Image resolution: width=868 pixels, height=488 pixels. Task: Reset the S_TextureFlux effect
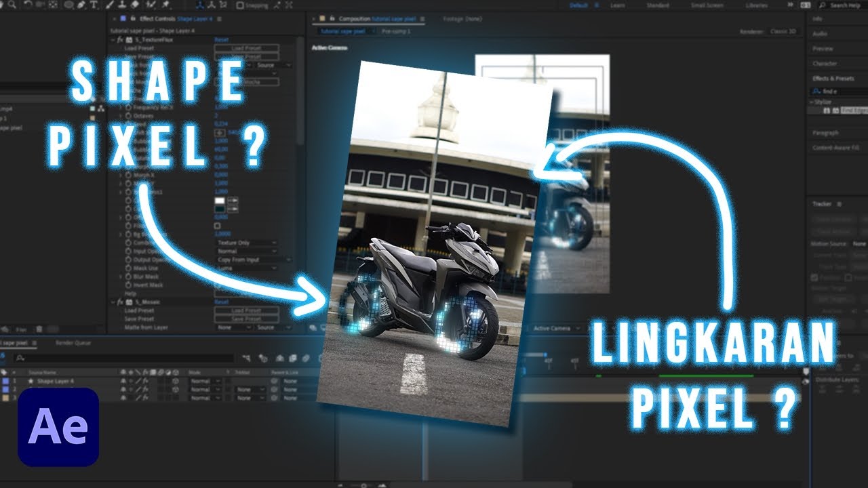(222, 40)
